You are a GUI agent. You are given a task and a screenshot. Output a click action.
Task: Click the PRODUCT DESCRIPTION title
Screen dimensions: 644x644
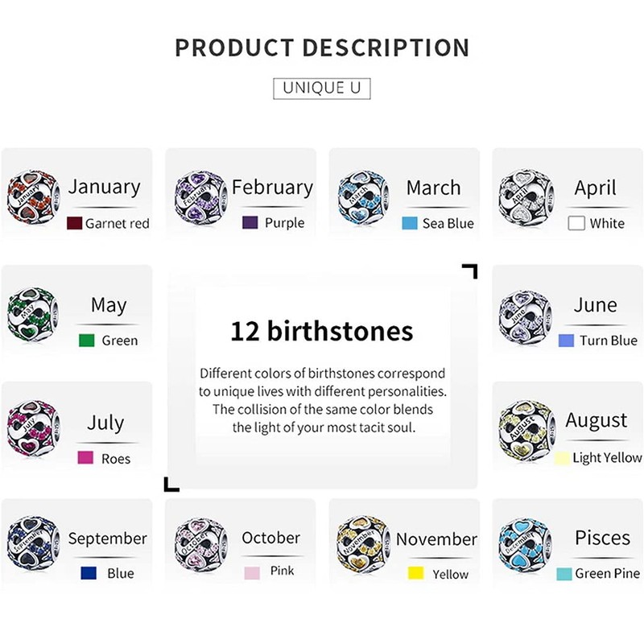pos(321,47)
